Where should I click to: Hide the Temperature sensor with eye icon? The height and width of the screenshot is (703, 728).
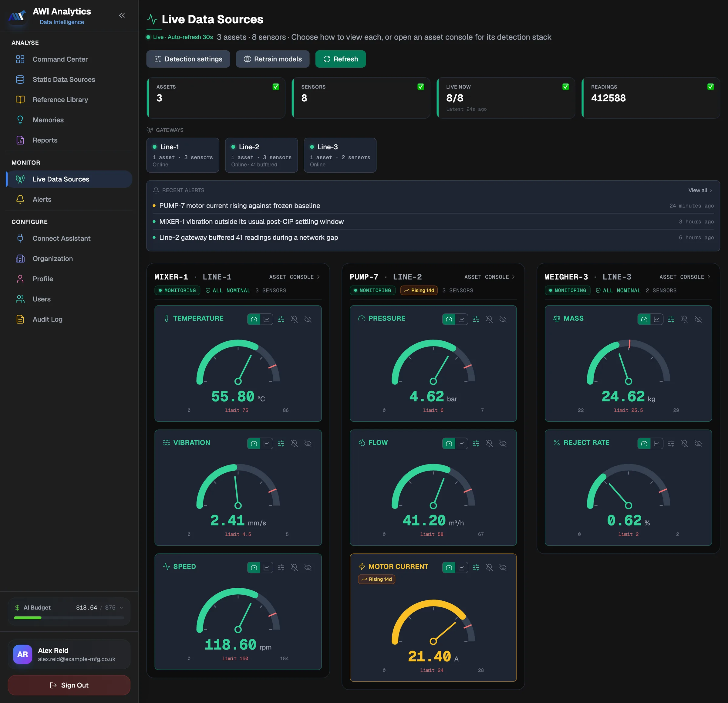(x=308, y=319)
